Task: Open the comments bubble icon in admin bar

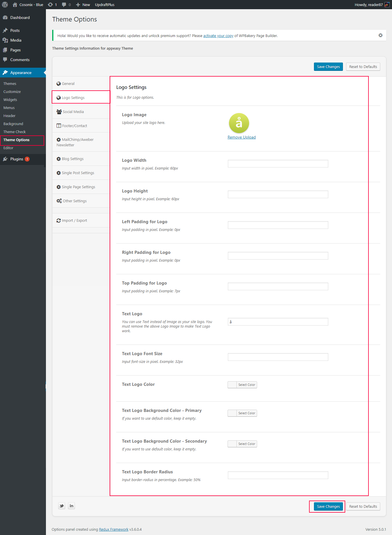Action: pos(64,5)
